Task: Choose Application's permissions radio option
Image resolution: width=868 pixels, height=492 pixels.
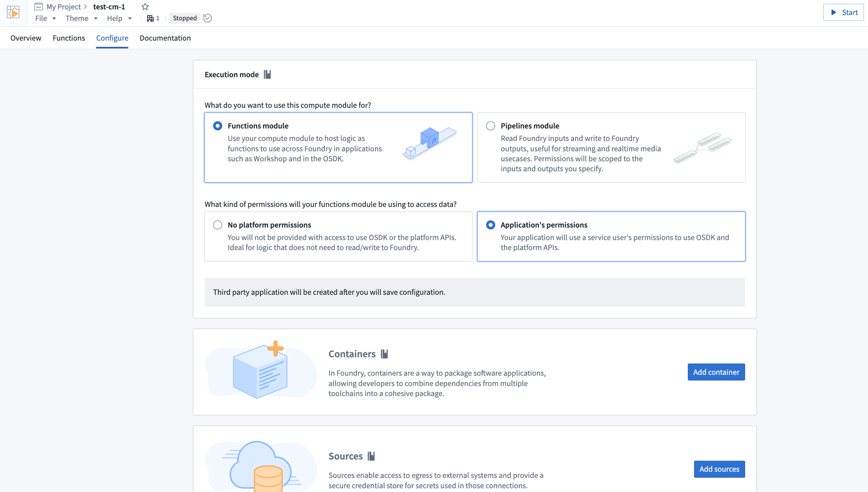Action: [491, 225]
